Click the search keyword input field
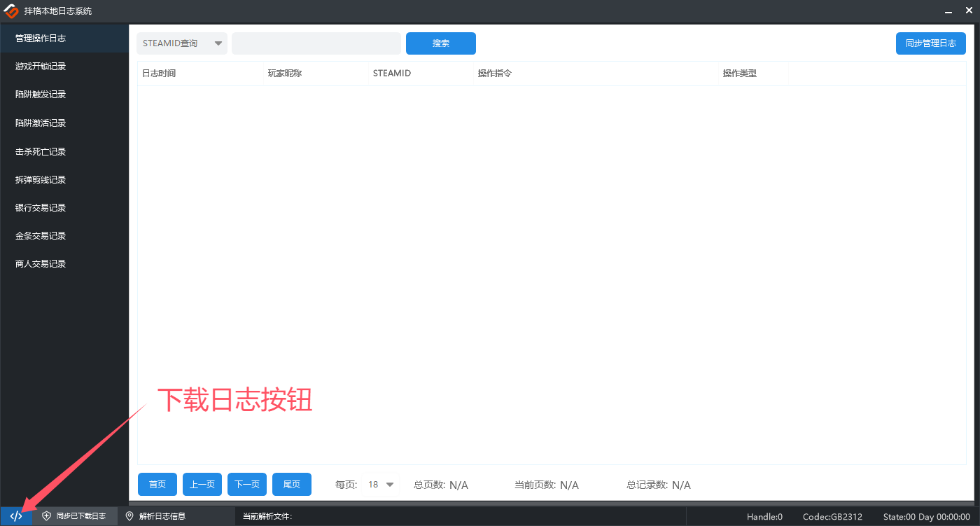This screenshot has width=980, height=526. [316, 43]
